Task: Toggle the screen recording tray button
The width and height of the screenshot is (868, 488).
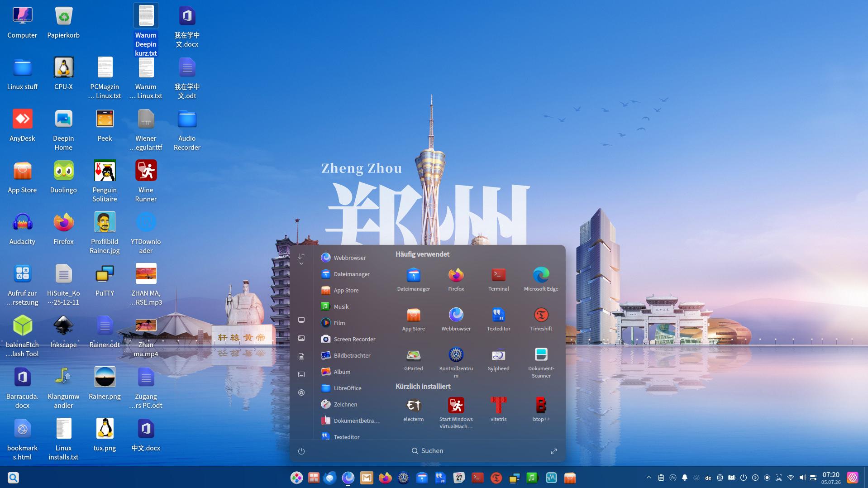Action: pyautogui.click(x=767, y=478)
